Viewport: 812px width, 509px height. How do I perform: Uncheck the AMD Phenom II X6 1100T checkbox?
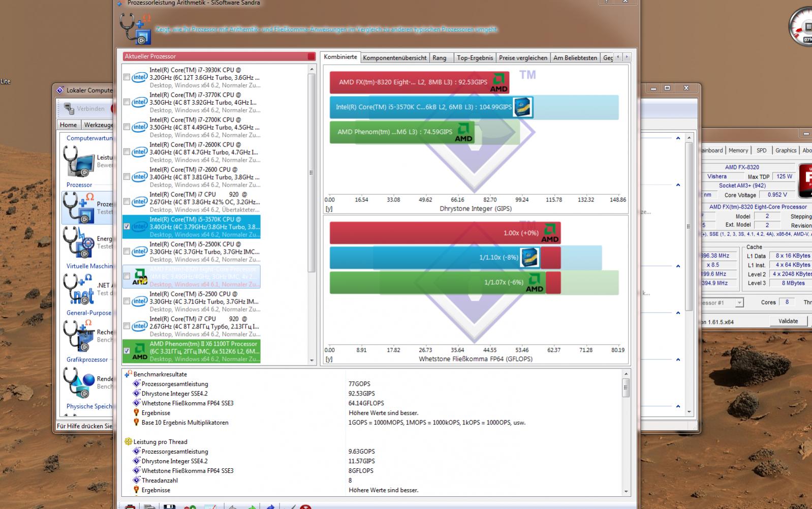pos(127,351)
